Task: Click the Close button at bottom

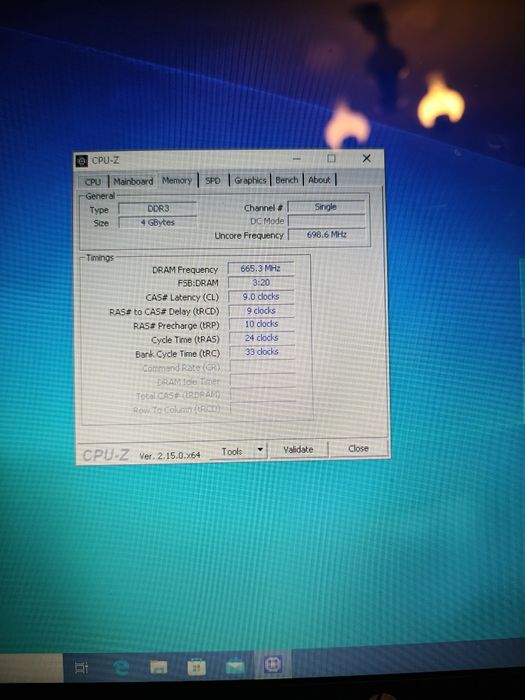Action: (358, 448)
